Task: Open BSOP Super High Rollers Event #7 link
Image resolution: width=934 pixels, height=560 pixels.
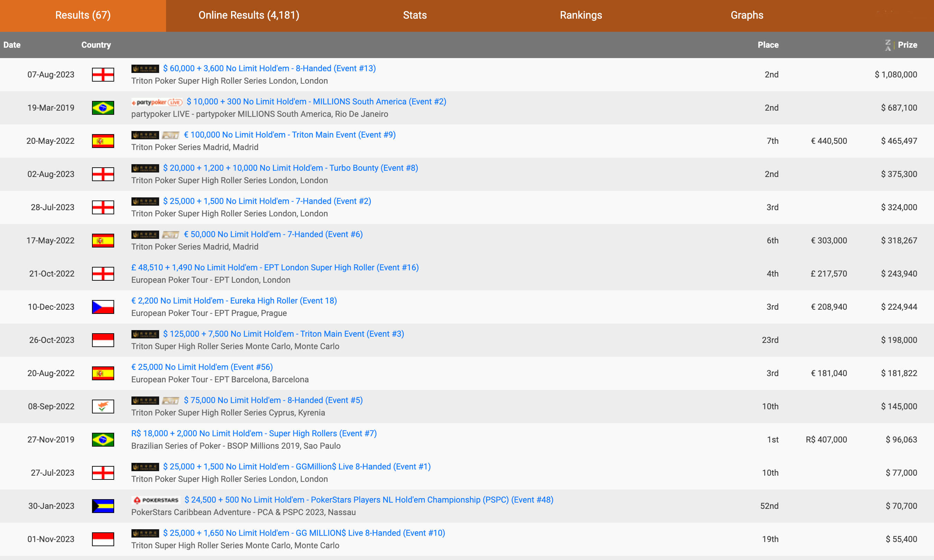Action: point(254,433)
